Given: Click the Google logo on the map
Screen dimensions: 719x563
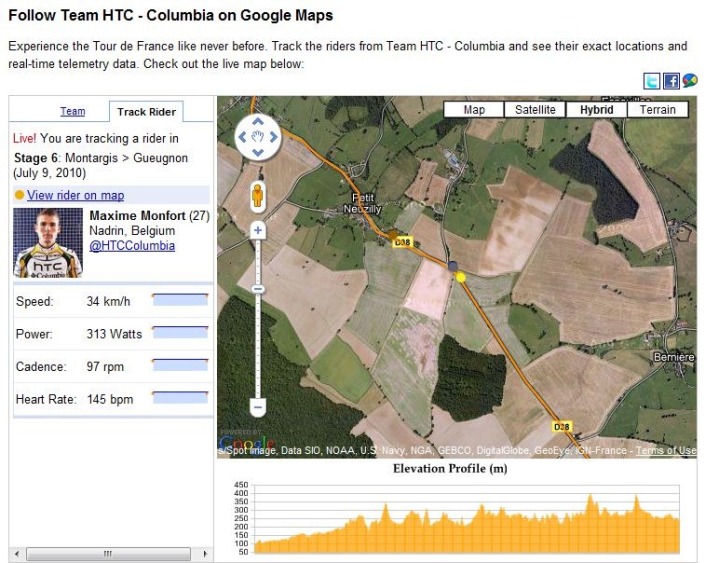Looking at the screenshot, I should point(248,443).
